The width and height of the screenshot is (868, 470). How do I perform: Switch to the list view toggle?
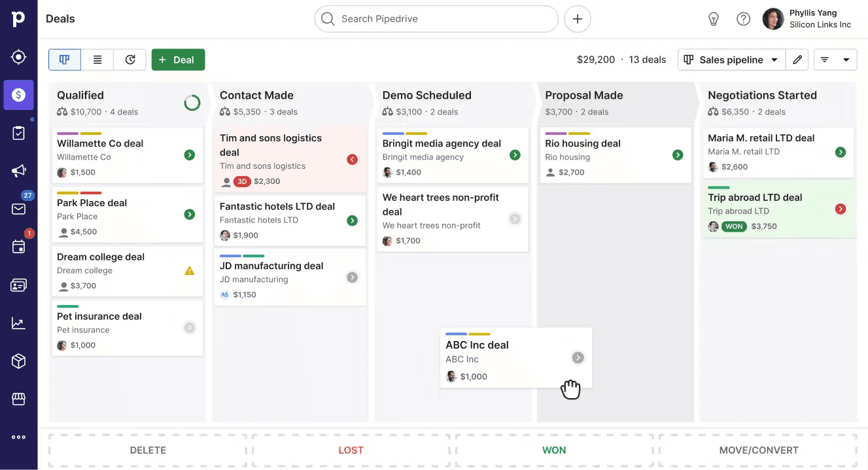[97, 60]
